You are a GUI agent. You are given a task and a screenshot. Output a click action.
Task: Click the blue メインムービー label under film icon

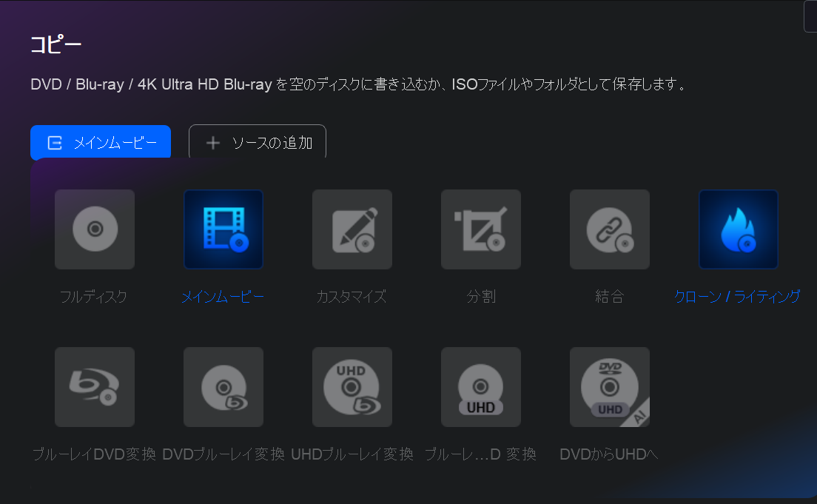[223, 297]
